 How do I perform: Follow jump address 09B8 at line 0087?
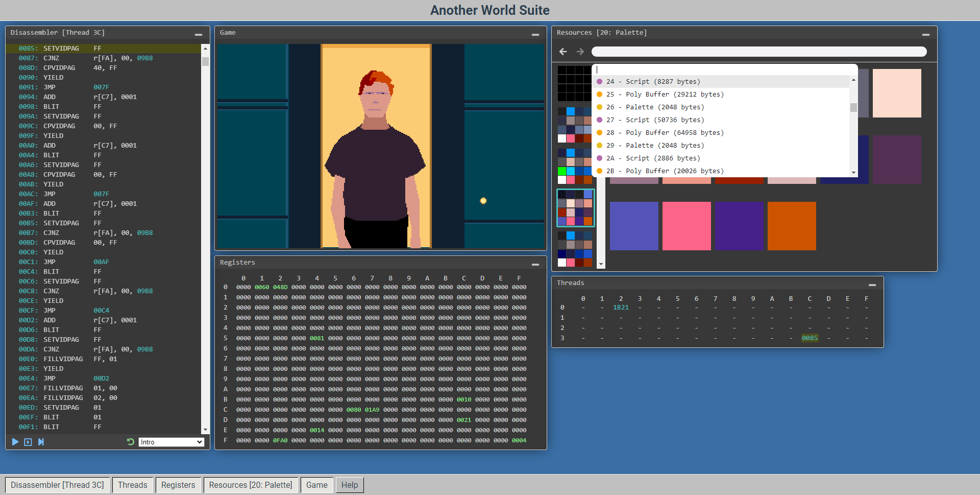click(145, 58)
